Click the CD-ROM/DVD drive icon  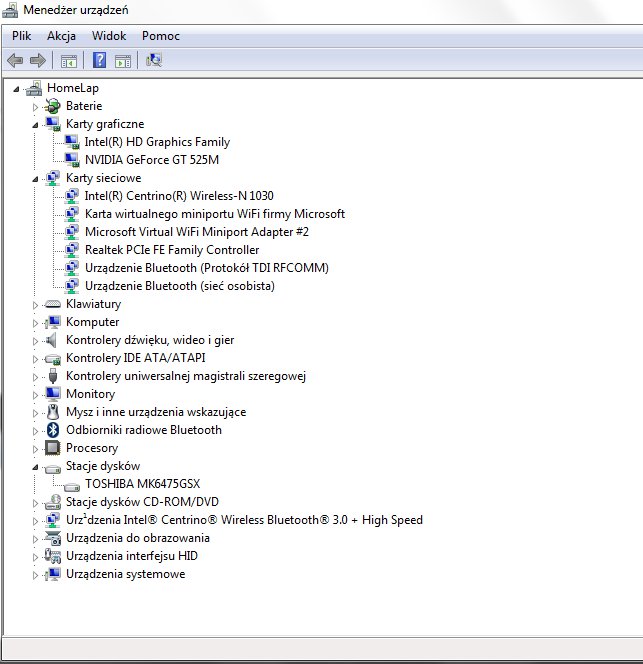pos(53,502)
